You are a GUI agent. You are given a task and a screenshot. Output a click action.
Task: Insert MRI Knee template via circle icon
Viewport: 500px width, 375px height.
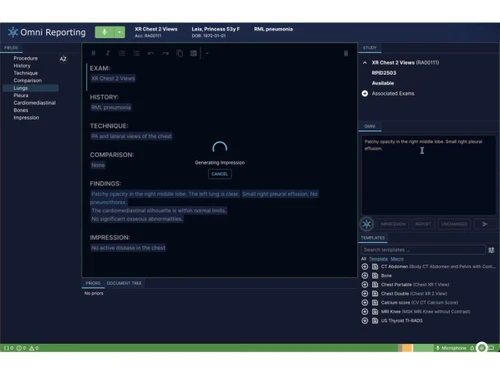(x=365, y=312)
